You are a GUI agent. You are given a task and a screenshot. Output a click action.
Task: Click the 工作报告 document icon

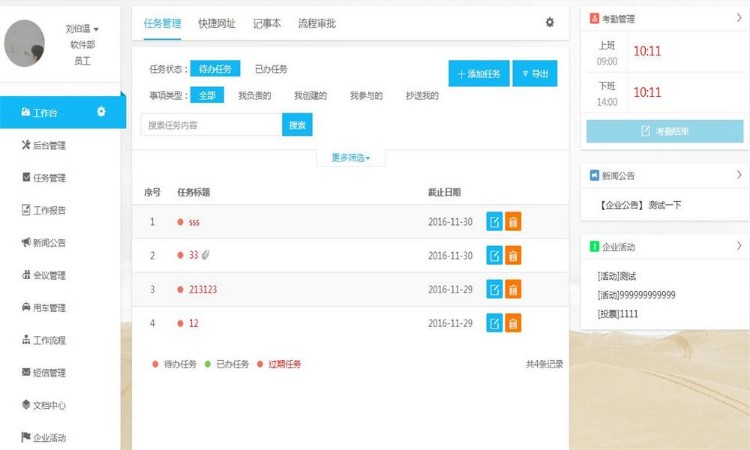coord(26,209)
